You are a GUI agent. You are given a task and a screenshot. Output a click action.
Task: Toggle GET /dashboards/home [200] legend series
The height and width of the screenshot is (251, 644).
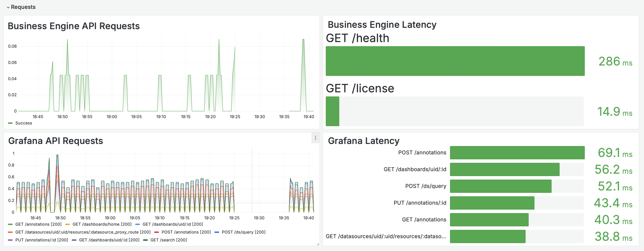[x=102, y=224]
